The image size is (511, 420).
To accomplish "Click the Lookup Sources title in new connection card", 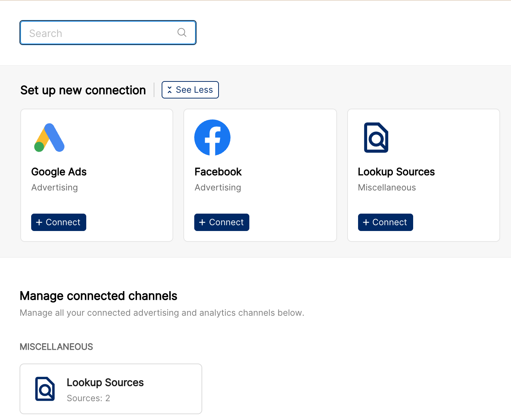I will point(396,172).
